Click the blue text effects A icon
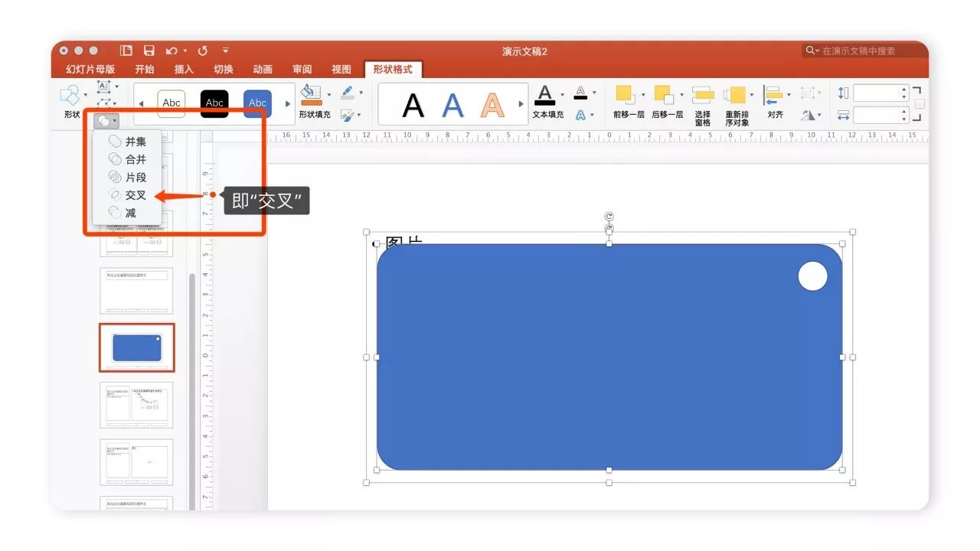The height and width of the screenshot is (551, 980). pyautogui.click(x=580, y=115)
